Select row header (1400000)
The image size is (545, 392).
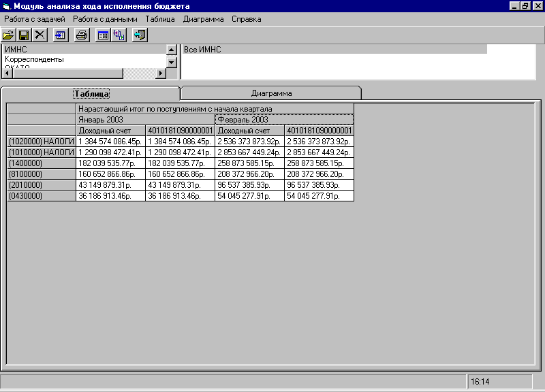tap(42, 163)
